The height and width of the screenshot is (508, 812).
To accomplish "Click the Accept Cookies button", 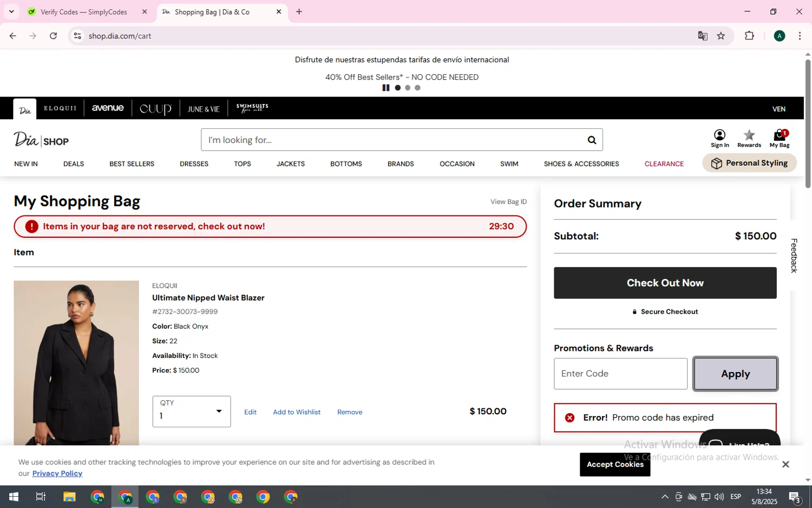I will click(x=615, y=465).
